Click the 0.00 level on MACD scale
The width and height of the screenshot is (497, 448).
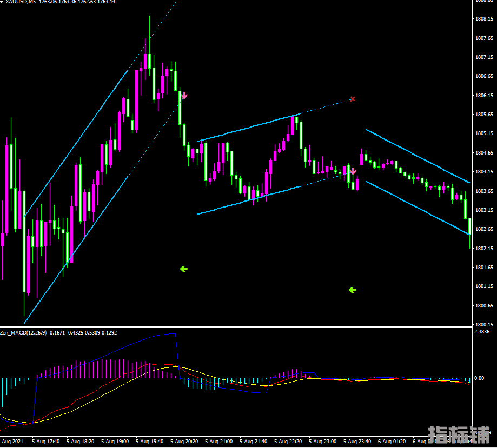(479, 378)
